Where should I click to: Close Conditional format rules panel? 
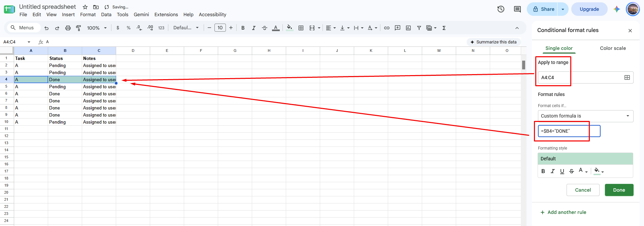pos(630,31)
